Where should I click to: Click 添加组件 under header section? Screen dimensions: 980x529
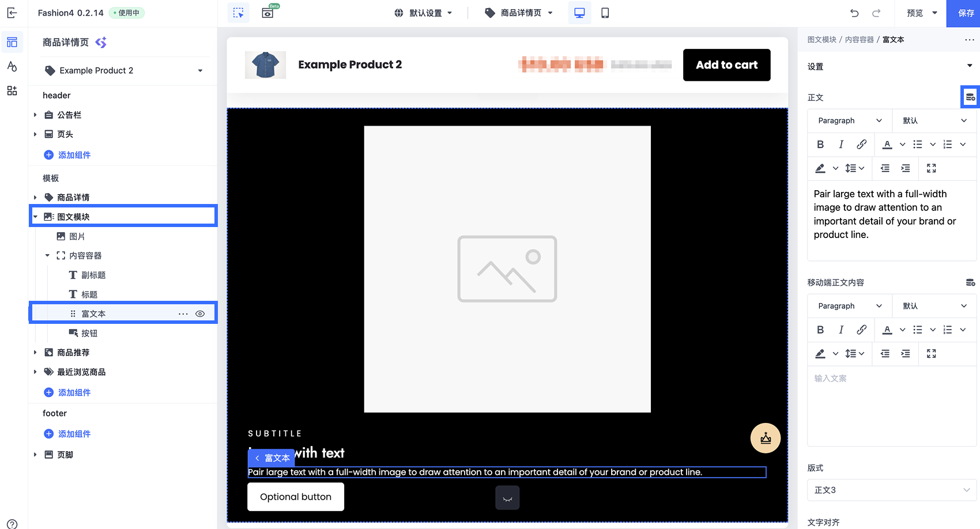pyautogui.click(x=67, y=155)
